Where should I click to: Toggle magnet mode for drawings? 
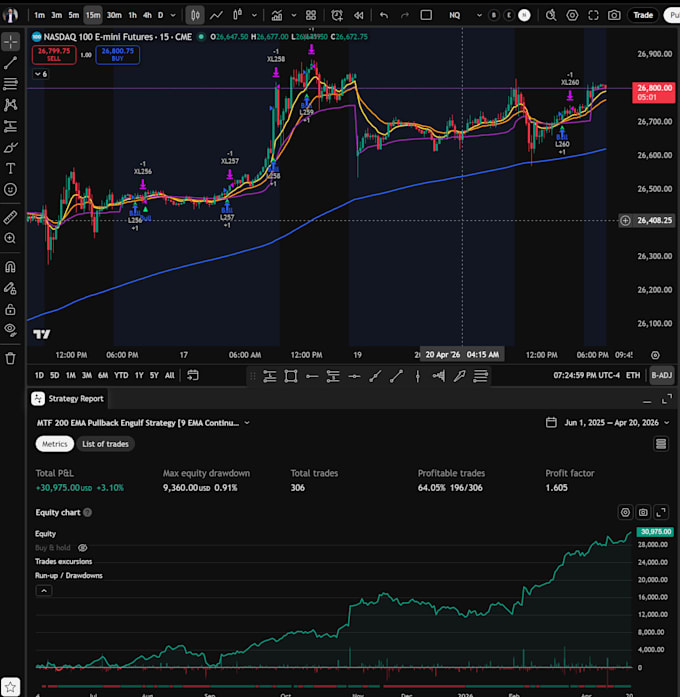(x=11, y=267)
